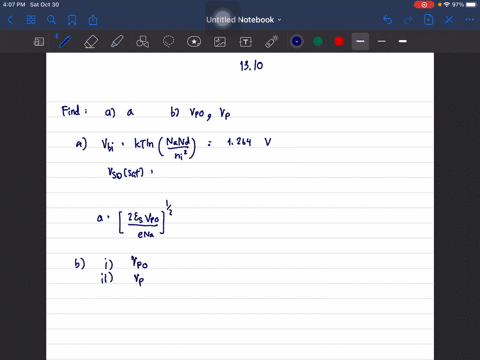Select the thickest stroke thickness
The image size is (480, 360).
tap(403, 41)
